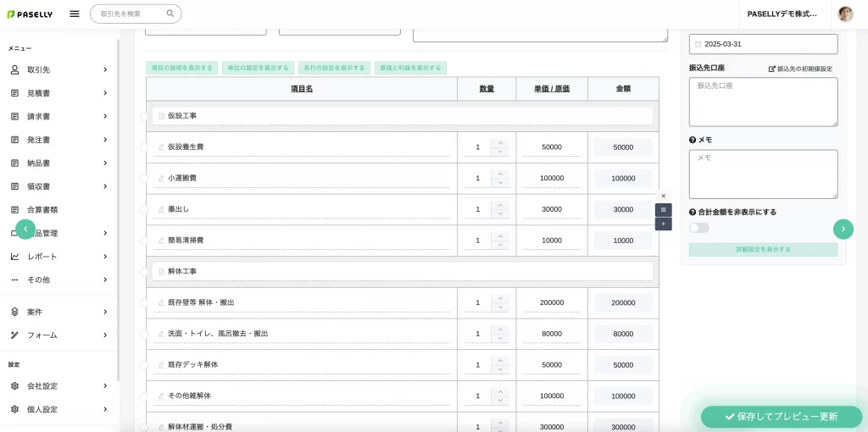
Task: Click the PASELLY logo
Action: (x=30, y=14)
